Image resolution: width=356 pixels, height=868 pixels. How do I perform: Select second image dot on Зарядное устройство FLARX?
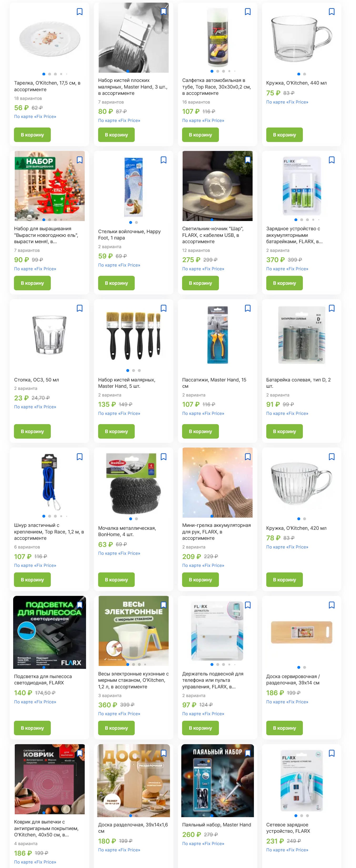(x=302, y=220)
